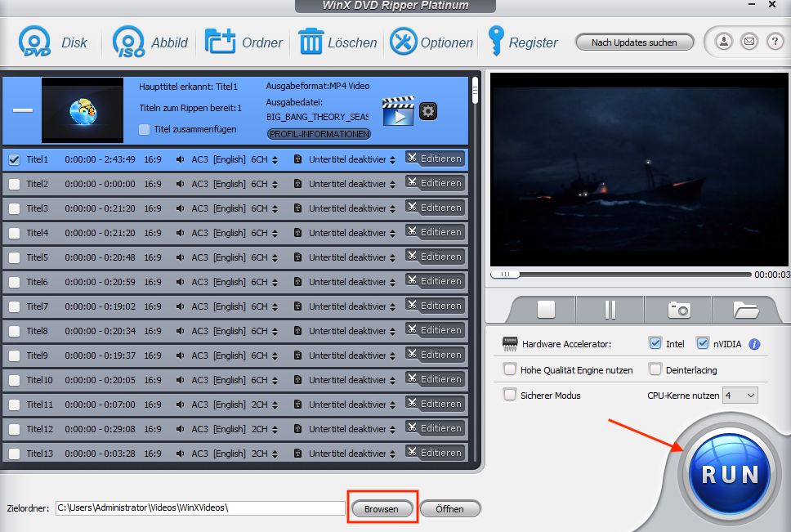This screenshot has height=532, width=791.
Task: Click Nach Updates suchen button
Action: (634, 42)
